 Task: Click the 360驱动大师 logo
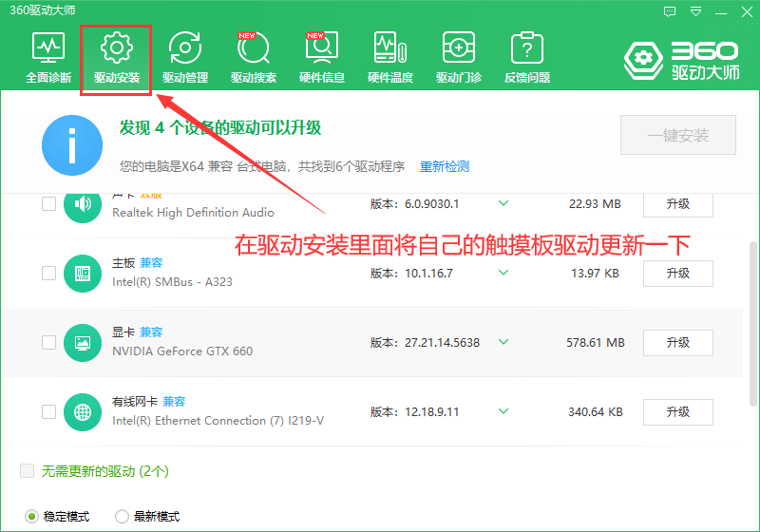(682, 61)
